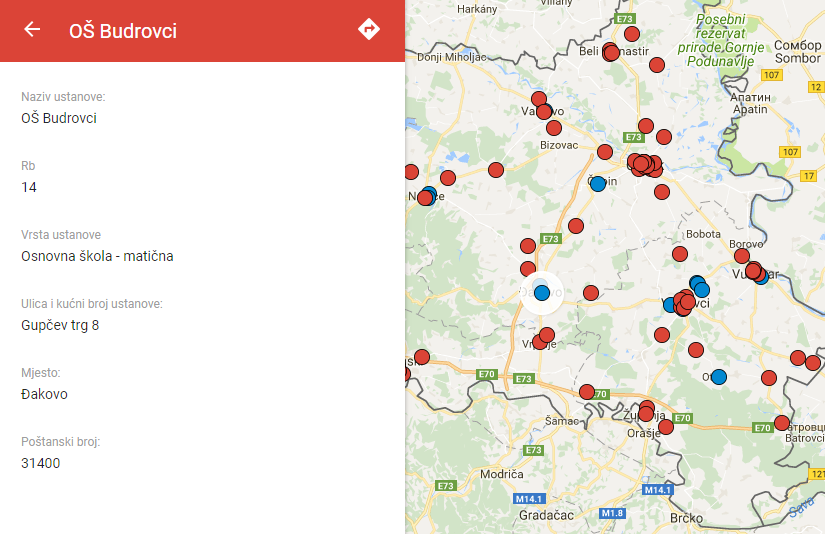Select the red marker beside the top E73 shield
This screenshot has height=534, width=825.
632,34
